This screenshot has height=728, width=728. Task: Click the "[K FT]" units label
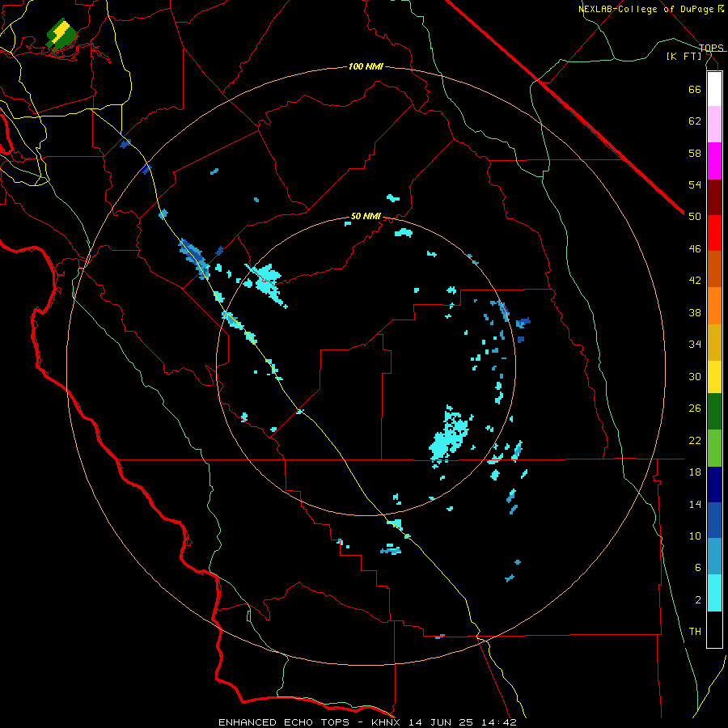pyautogui.click(x=684, y=56)
